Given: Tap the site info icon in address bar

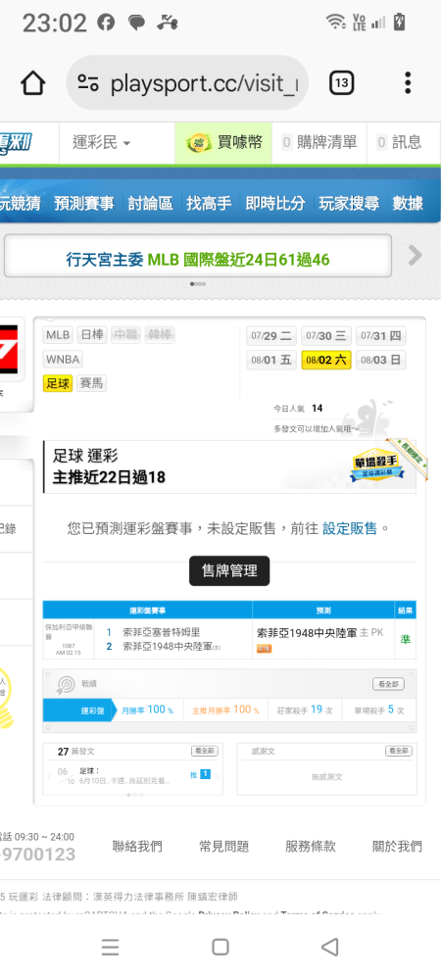Looking at the screenshot, I should tap(89, 83).
